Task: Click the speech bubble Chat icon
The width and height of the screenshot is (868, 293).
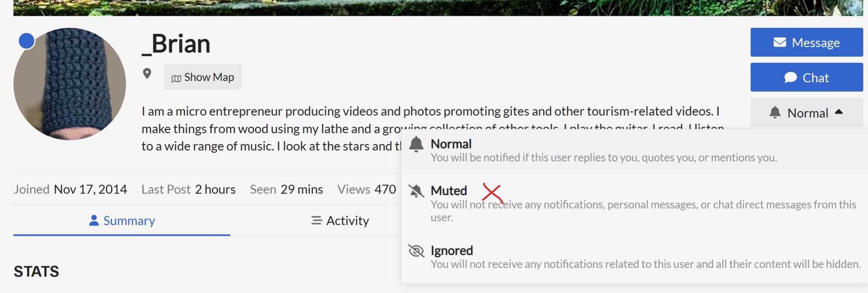Action: (x=790, y=78)
